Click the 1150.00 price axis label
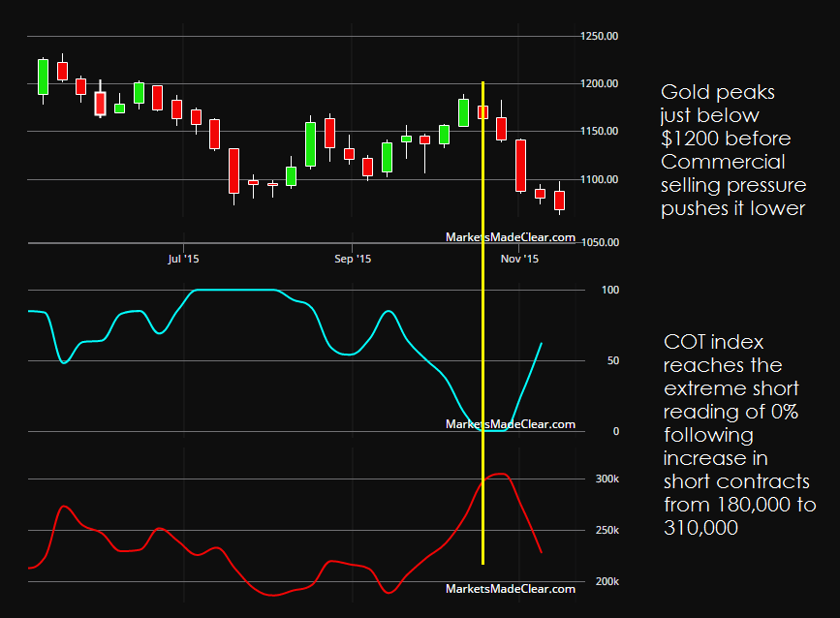Image resolution: width=840 pixels, height=618 pixels. [x=599, y=131]
